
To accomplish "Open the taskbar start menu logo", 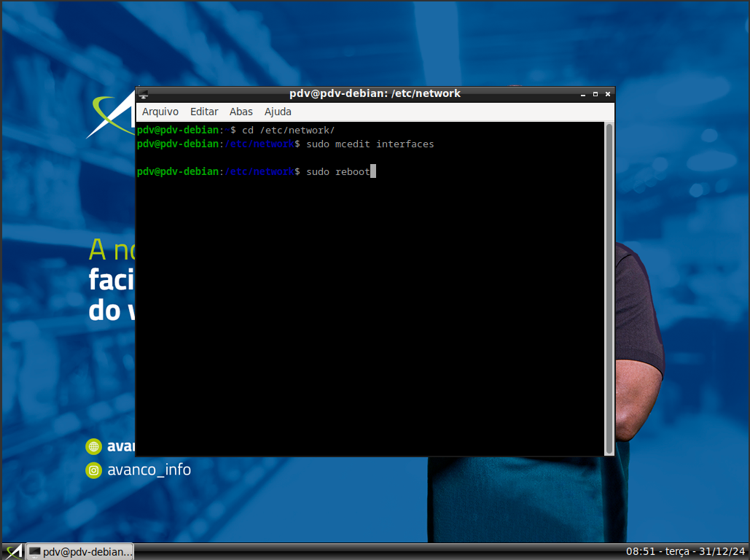I will click(13, 551).
